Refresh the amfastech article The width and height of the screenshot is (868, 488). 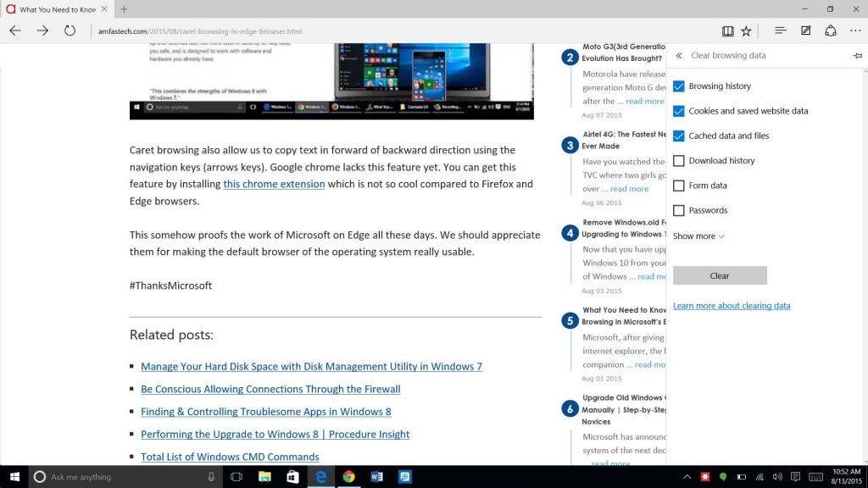(70, 30)
